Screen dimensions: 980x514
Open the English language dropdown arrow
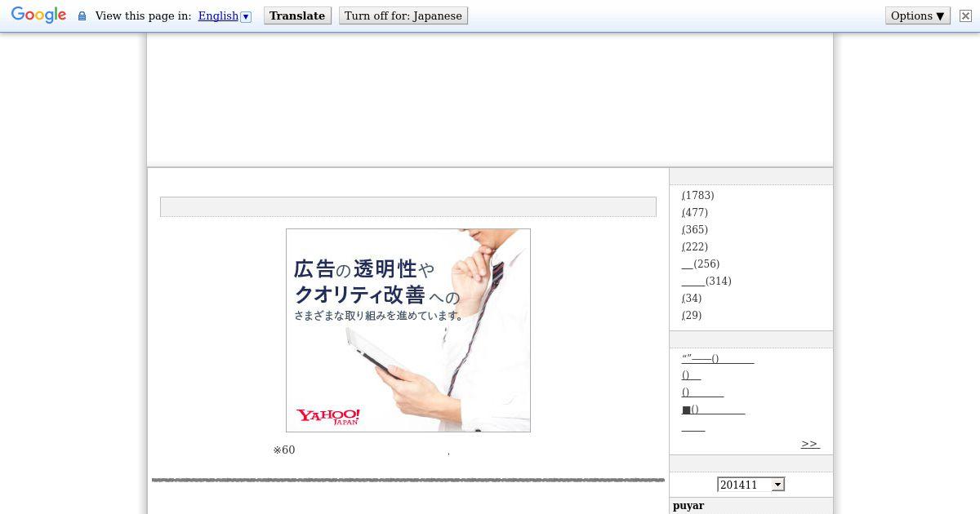click(246, 16)
